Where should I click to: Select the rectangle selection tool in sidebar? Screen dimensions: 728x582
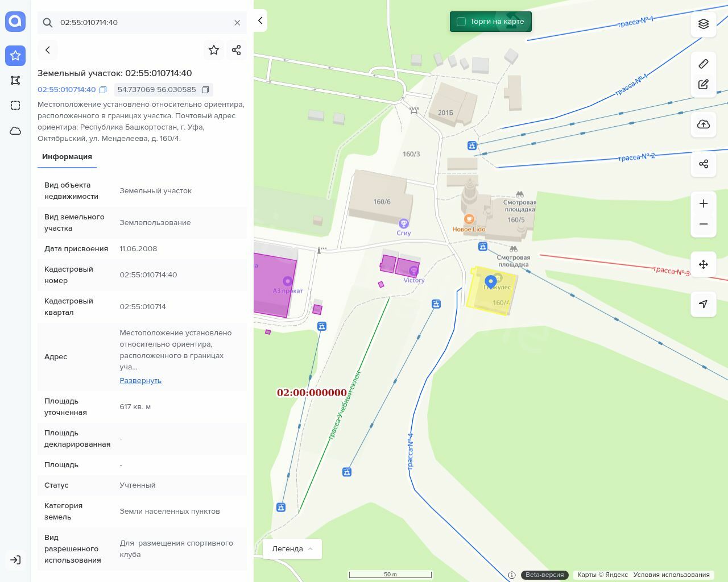click(15, 105)
